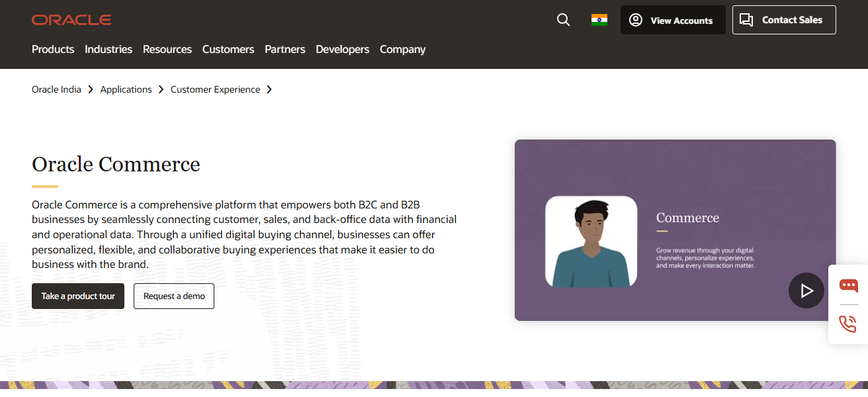The image size is (868, 397).
Task: Click the Customers navigation item
Action: coord(228,49)
